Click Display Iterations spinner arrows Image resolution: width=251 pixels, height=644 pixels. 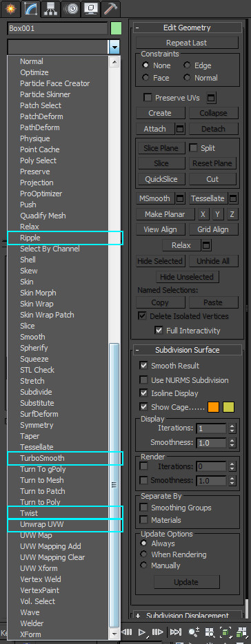[x=232, y=428]
